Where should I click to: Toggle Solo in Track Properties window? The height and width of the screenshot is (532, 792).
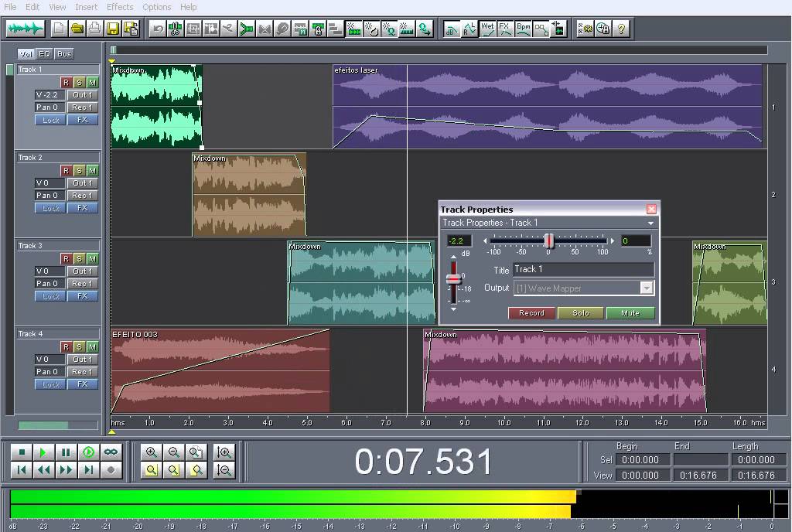coord(581,313)
